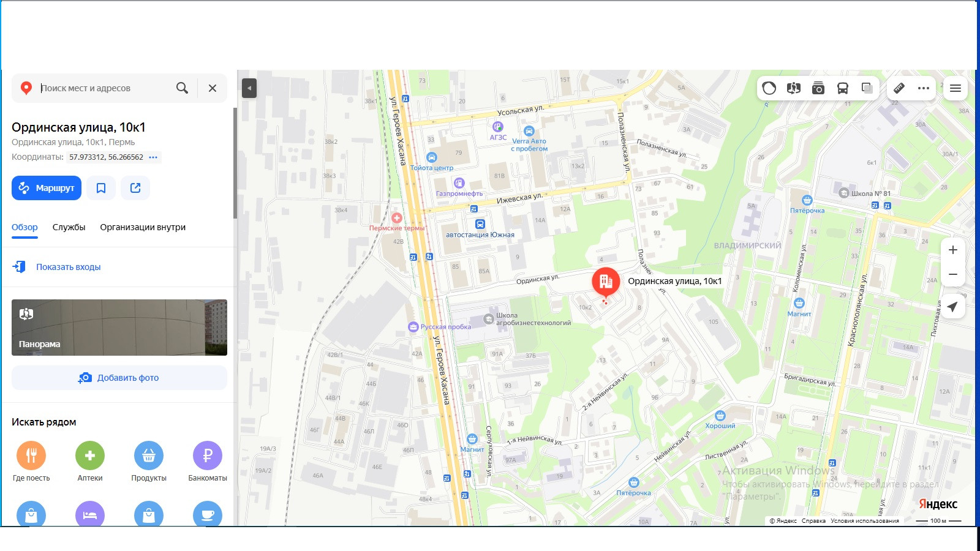The image size is (980, 551).
Task: Search nearby for Аптеки
Action: [x=90, y=462]
